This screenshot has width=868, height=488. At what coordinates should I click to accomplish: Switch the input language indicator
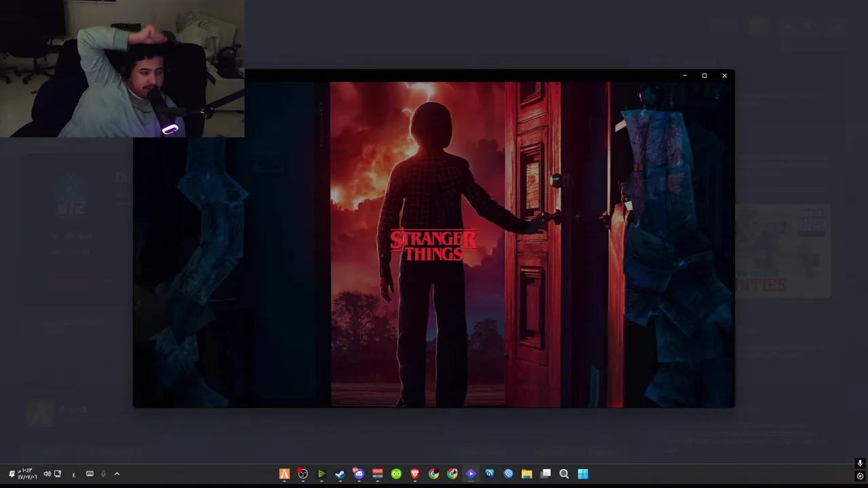pos(74,474)
